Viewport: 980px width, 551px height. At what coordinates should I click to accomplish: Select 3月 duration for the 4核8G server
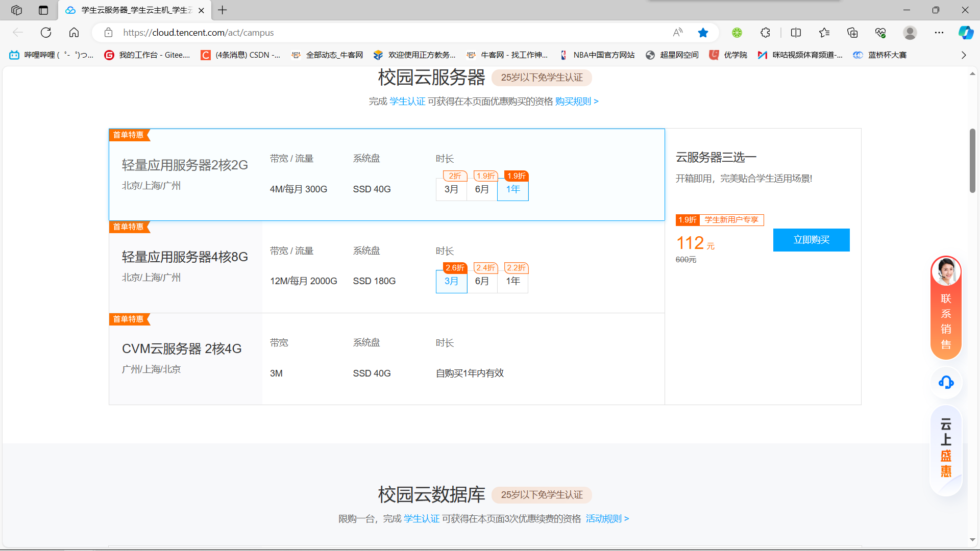pyautogui.click(x=452, y=281)
